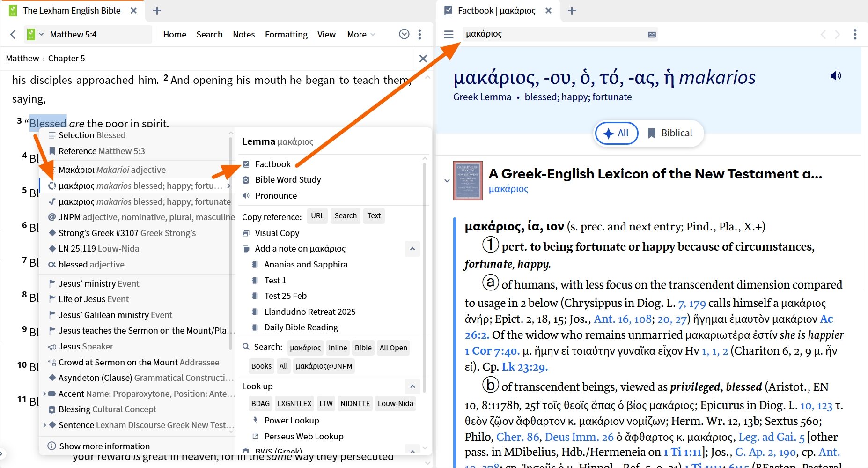Open the Notes menu
Screen dimensions: 868x468
[244, 34]
